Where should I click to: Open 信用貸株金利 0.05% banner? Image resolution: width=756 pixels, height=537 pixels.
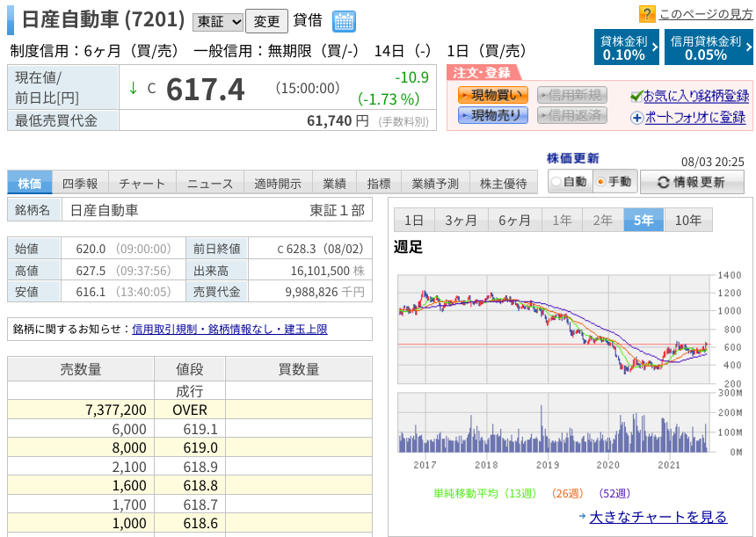tap(709, 47)
